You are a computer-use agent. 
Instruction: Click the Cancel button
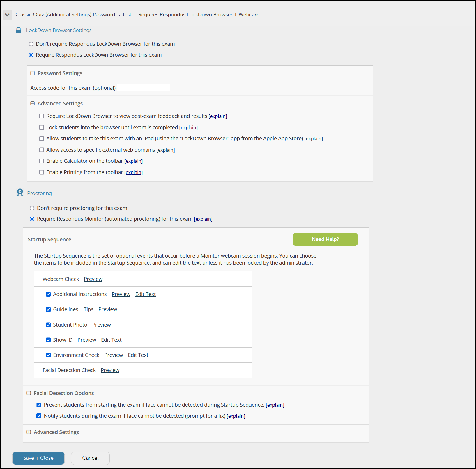(90, 458)
